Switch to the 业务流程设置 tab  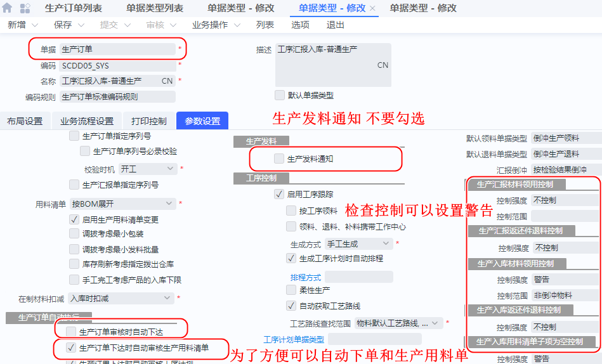87,121
